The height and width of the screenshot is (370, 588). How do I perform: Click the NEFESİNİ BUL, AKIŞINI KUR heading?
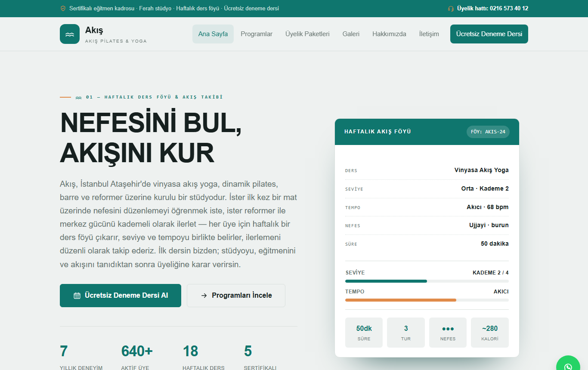pyautogui.click(x=151, y=138)
